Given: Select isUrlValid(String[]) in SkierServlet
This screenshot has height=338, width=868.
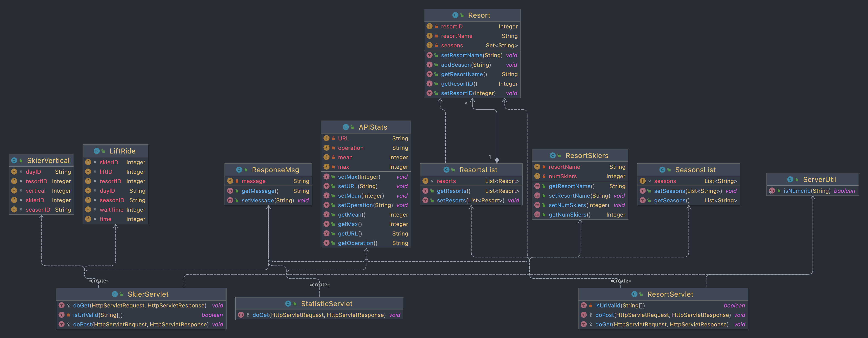Looking at the screenshot, I should [98, 315].
